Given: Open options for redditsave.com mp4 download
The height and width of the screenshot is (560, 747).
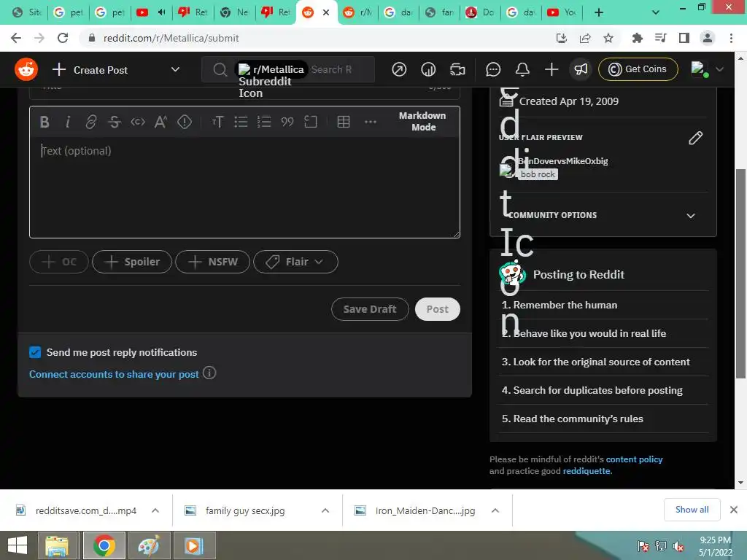Looking at the screenshot, I should point(155,510).
